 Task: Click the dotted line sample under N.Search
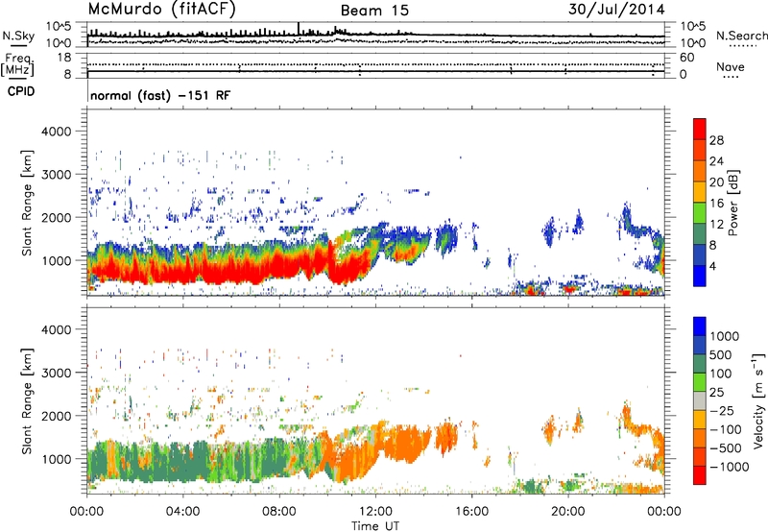pyautogui.click(x=743, y=46)
